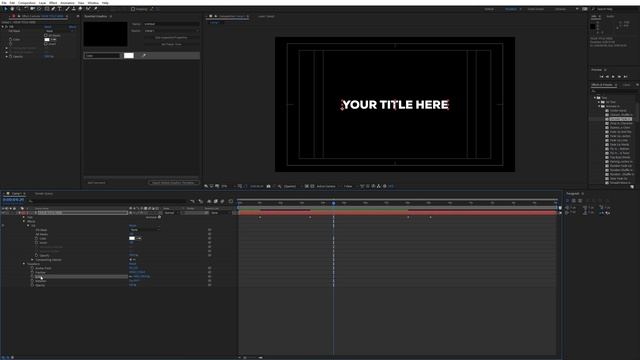Select the Eraser tool

(80, 9)
